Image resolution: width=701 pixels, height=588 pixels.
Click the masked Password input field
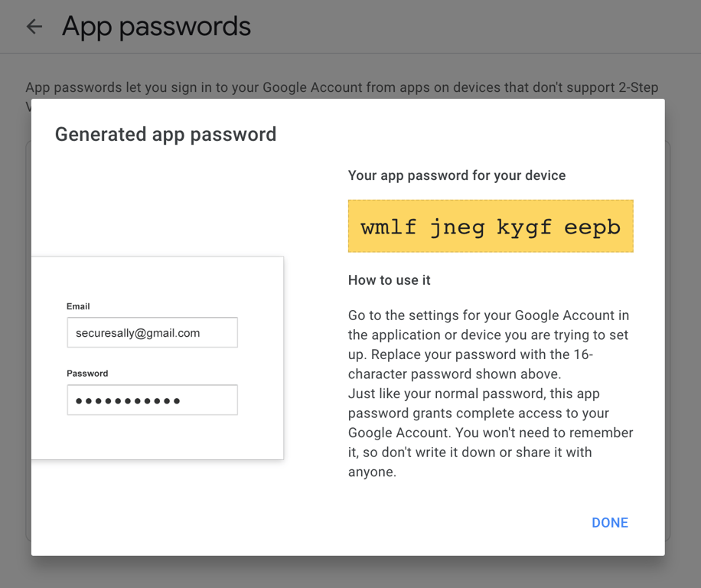click(152, 400)
